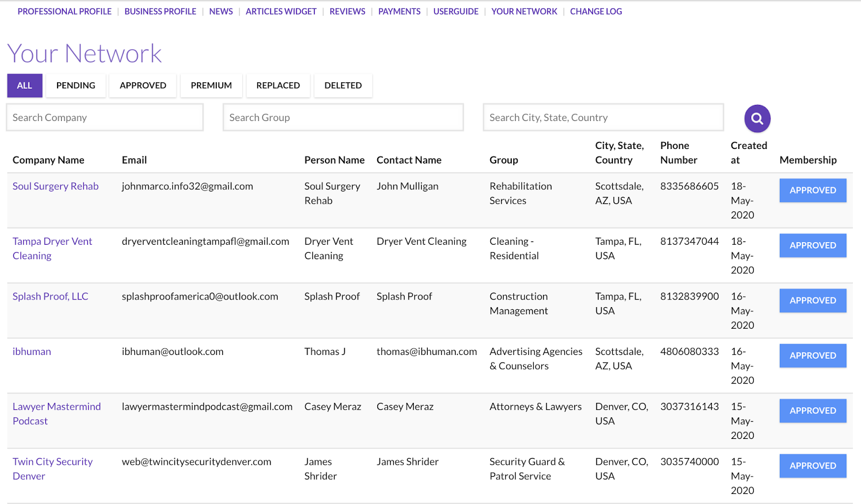Open the Tampa Dryer Vent Cleaning link

[x=52, y=249]
